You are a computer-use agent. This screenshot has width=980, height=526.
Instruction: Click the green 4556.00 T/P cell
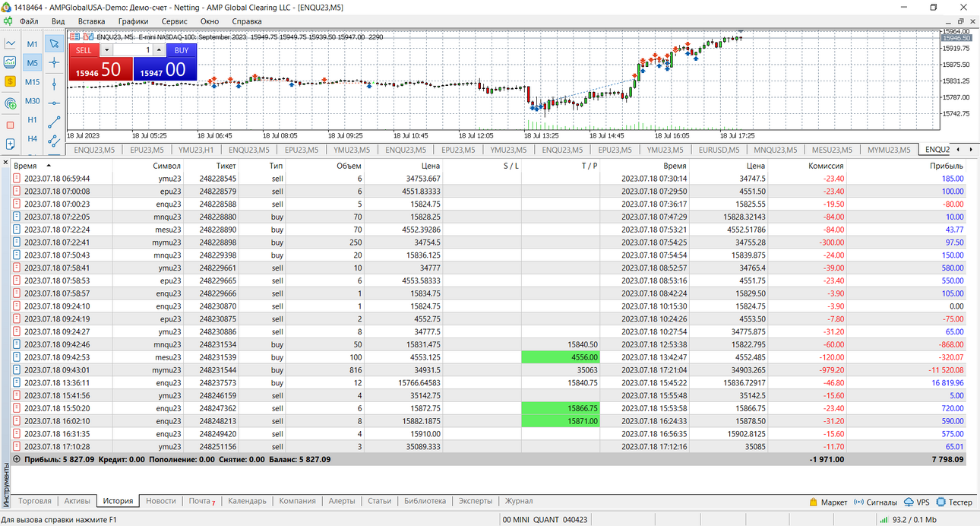point(561,356)
